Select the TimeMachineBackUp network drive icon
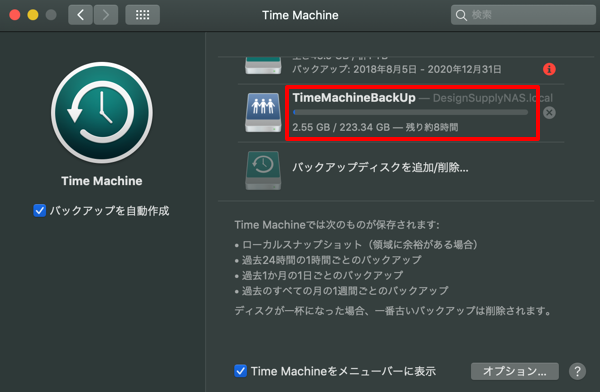This screenshot has width=600, height=392. (x=263, y=113)
